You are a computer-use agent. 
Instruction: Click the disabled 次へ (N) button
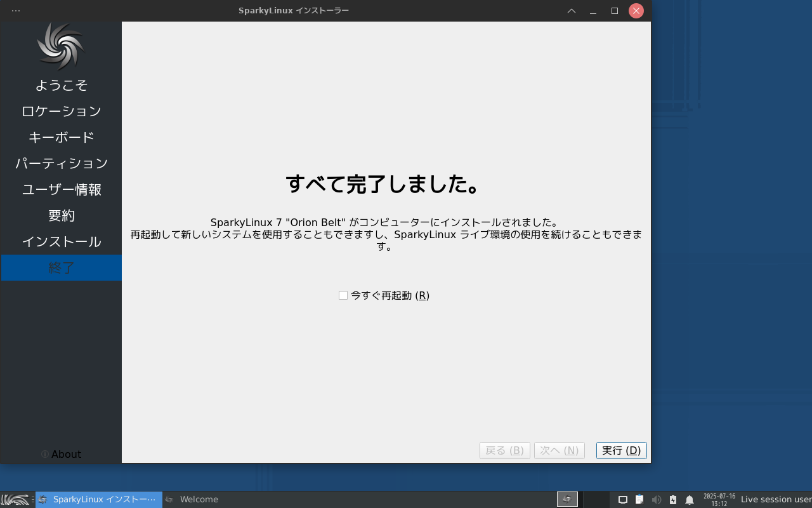[x=560, y=450]
